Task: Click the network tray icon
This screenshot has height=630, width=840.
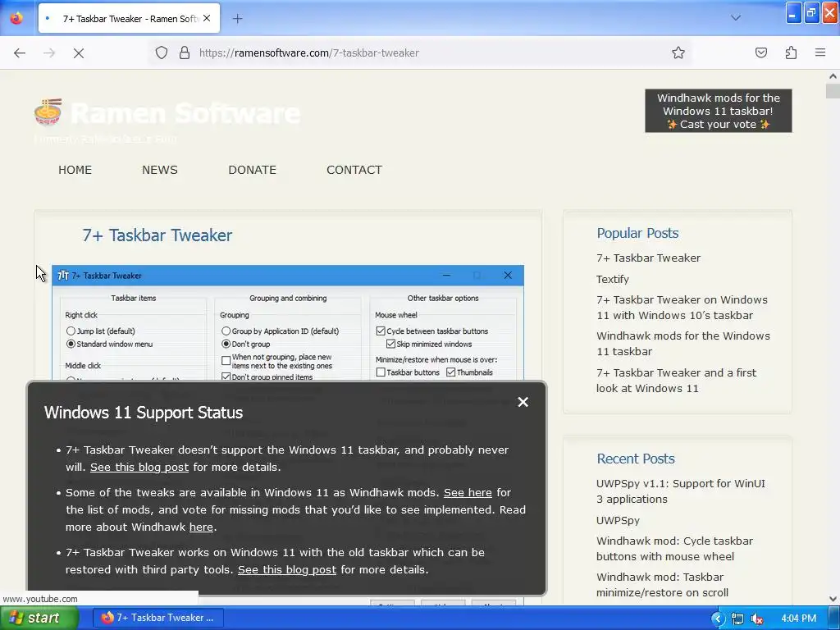Action: pyautogui.click(x=737, y=619)
